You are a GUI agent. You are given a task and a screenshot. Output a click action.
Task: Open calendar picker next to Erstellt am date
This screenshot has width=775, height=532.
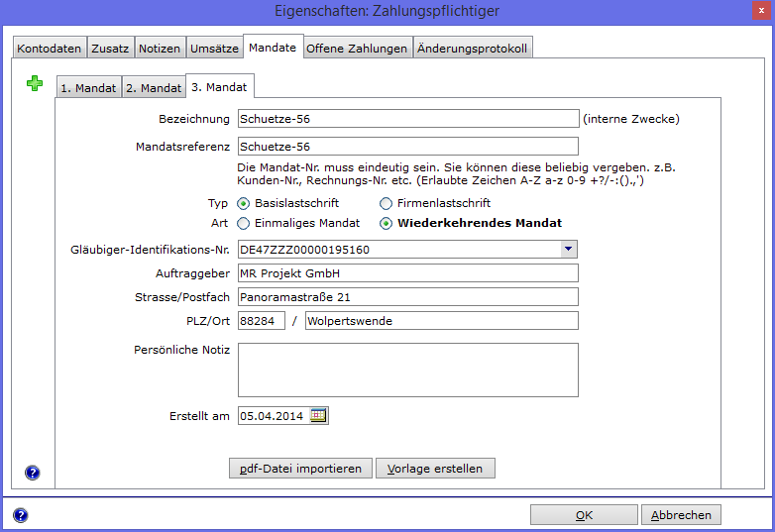318,415
